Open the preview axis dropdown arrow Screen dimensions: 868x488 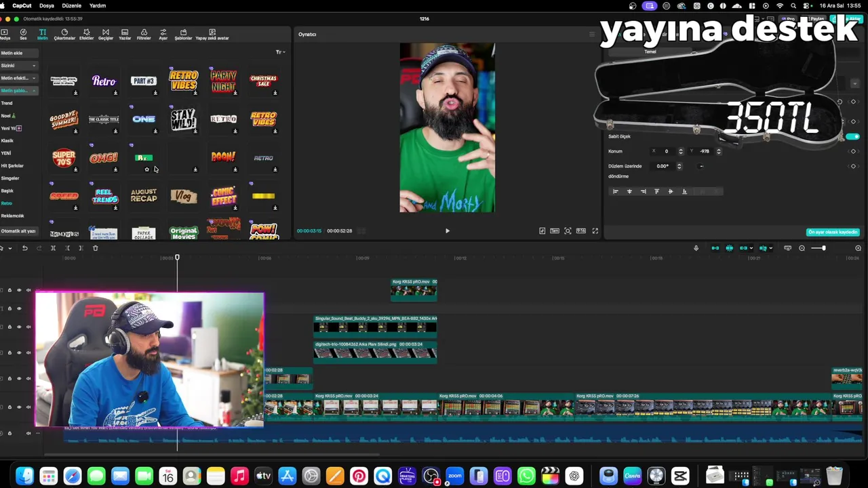click(771, 249)
